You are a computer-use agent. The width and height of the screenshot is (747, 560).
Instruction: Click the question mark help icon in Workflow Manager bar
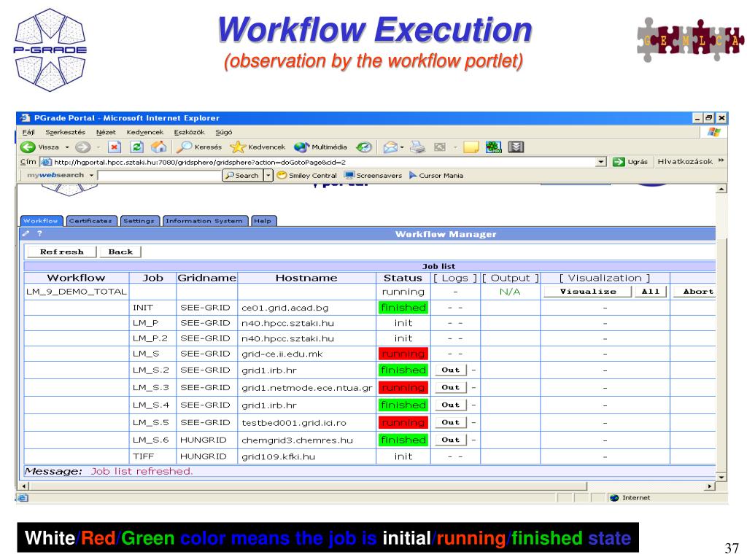point(39,233)
